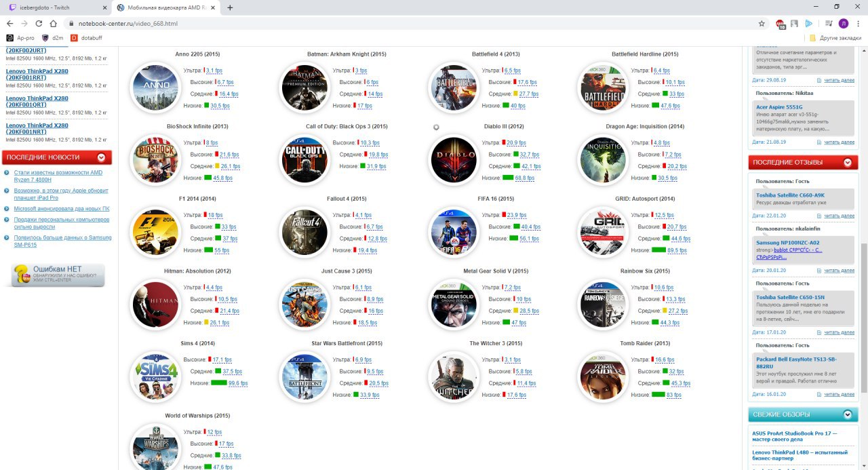This screenshot has width=868, height=470.
Task: Open the Lenovo ThinkPad X280 (20KF001NRT) link
Action: (37, 129)
